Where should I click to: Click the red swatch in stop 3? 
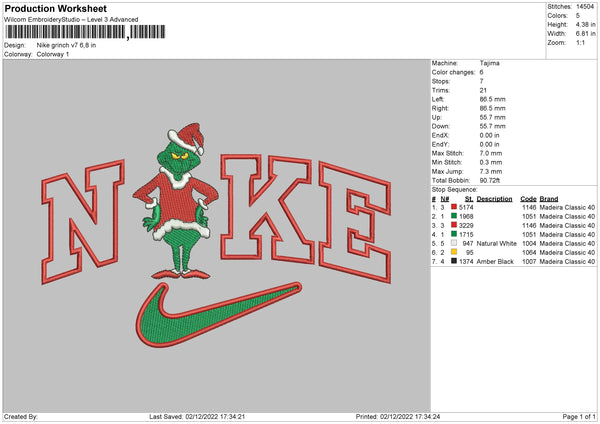(454, 225)
